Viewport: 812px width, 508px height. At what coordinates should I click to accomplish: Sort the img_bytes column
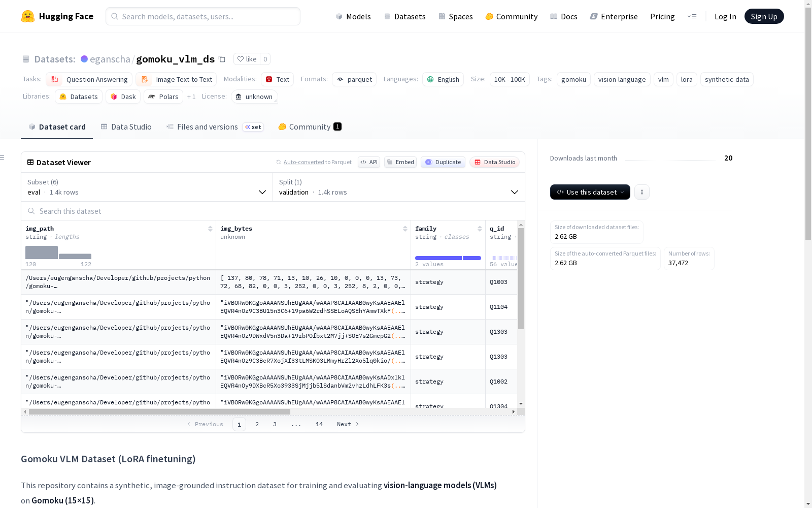405,229
